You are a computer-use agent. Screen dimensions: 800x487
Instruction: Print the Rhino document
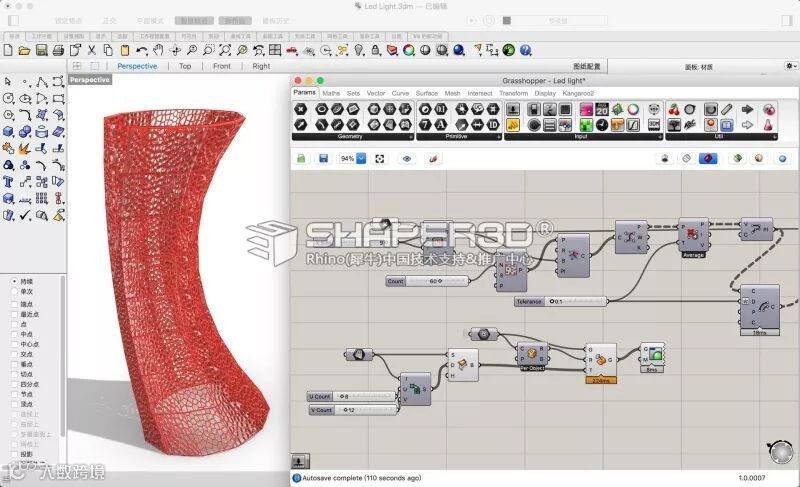point(59,50)
